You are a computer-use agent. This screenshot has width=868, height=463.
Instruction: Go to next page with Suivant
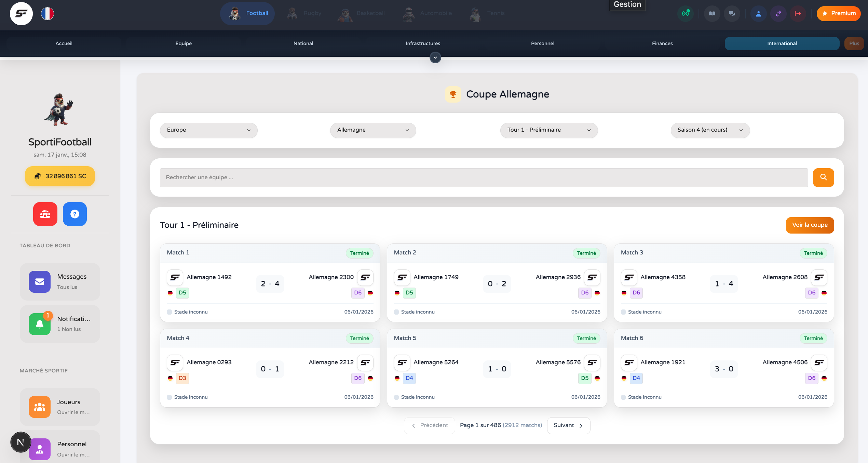[x=568, y=425]
